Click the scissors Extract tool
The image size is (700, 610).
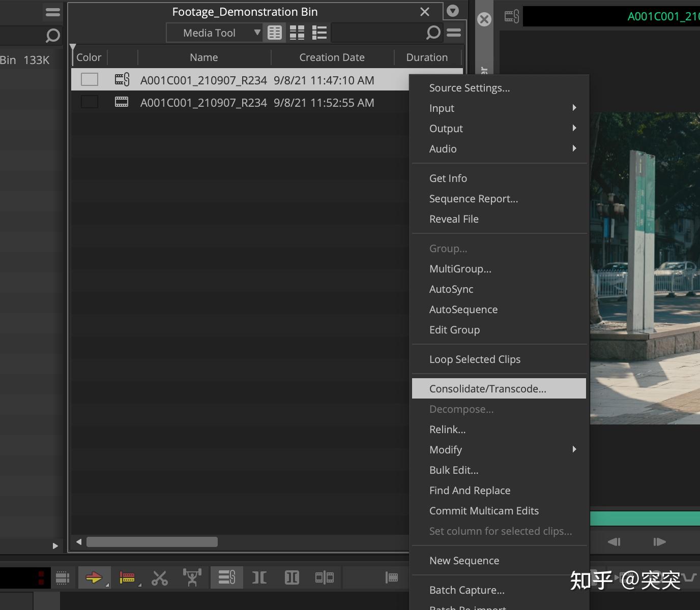point(160,578)
